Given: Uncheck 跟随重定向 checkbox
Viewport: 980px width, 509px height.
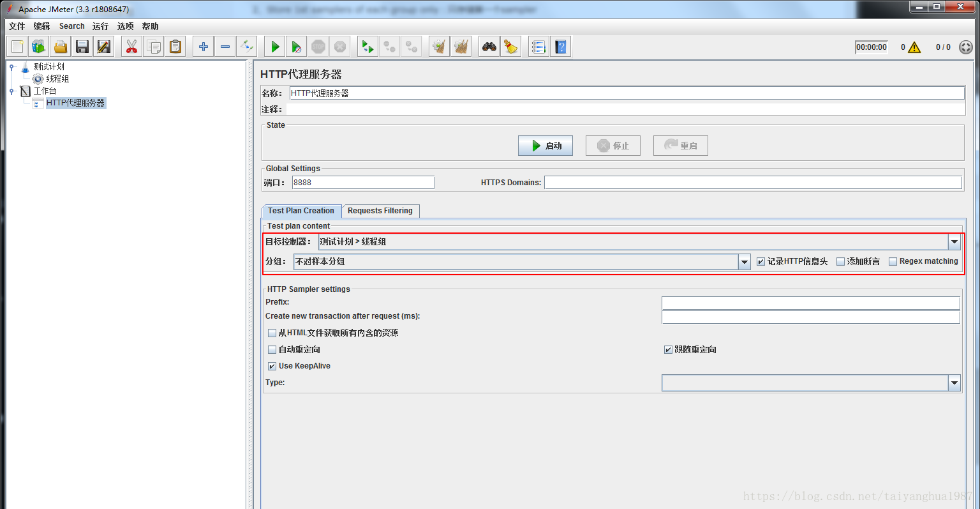Looking at the screenshot, I should pyautogui.click(x=668, y=350).
